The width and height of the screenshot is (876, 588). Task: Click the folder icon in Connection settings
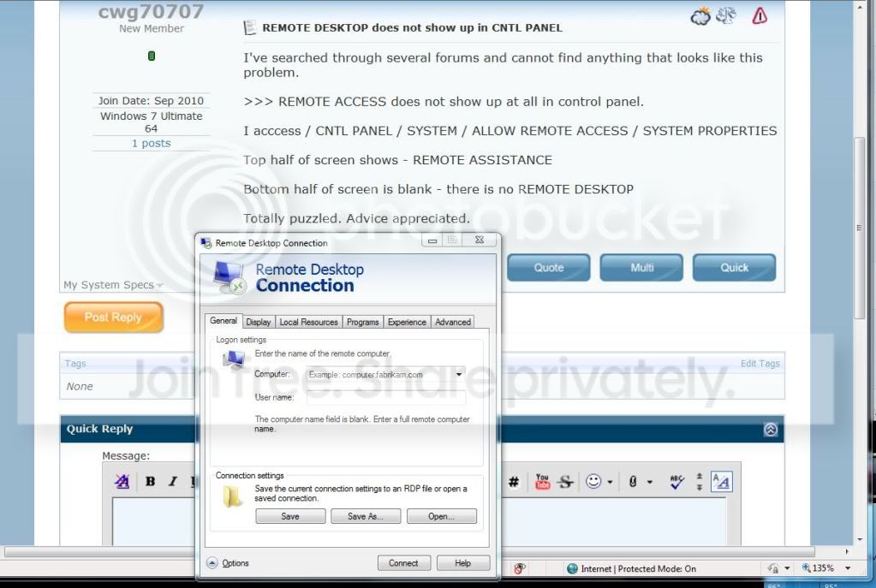coord(231,496)
